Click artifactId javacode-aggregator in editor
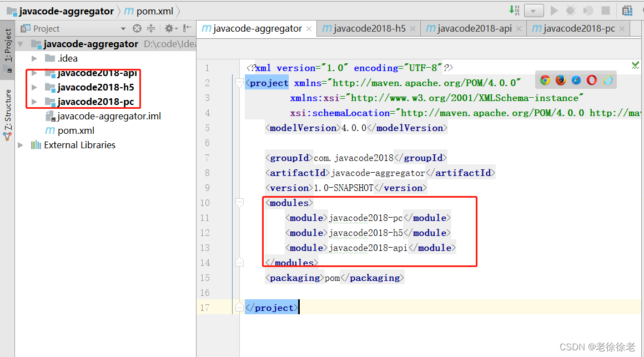644x357 pixels. (378, 173)
